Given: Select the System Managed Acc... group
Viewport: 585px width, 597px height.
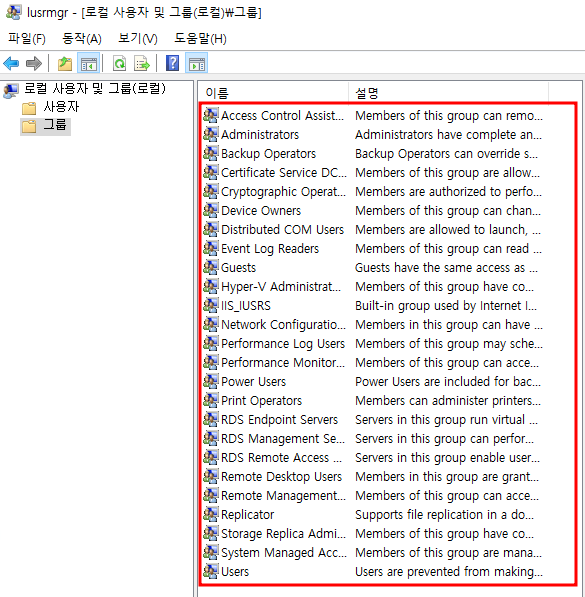Looking at the screenshot, I should [x=284, y=552].
